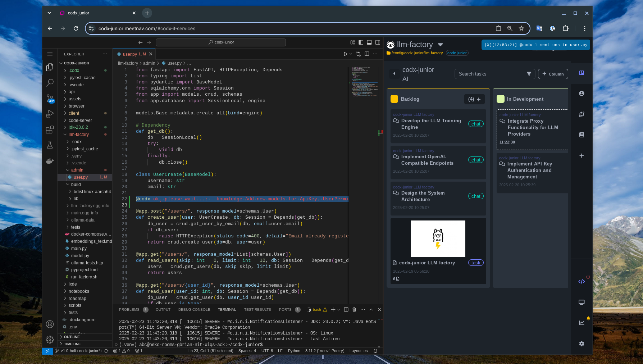Kill terminal with the trash icon
The image size is (643, 364).
354,310
